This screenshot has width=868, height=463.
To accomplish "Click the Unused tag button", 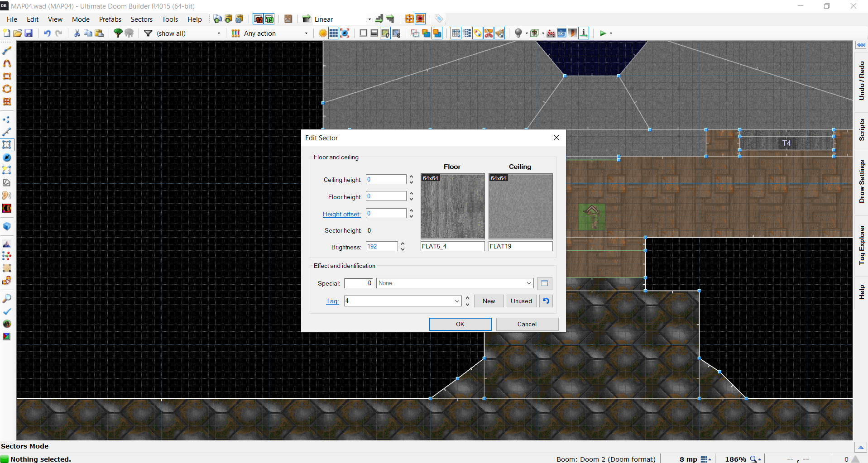I will click(x=521, y=301).
